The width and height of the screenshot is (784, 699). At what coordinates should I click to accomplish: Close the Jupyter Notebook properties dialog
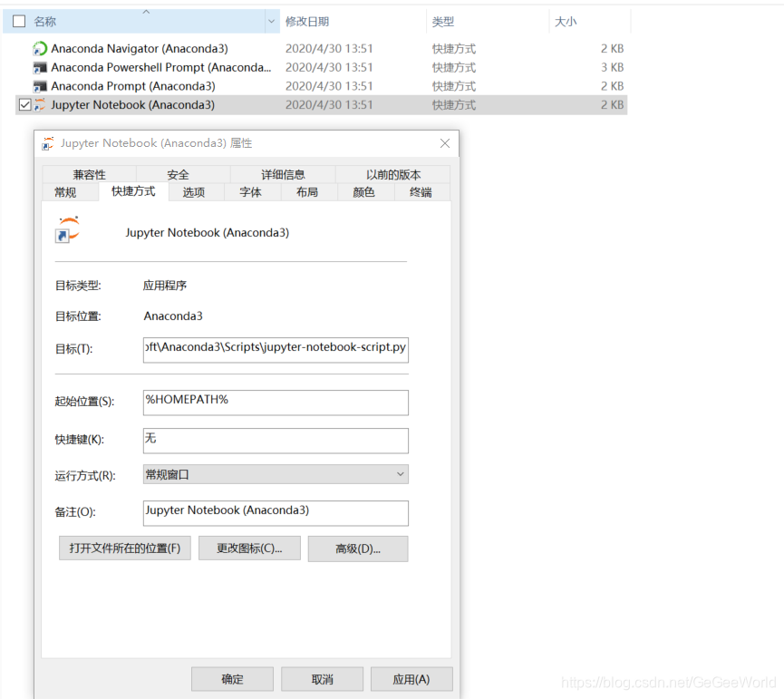coord(444,143)
